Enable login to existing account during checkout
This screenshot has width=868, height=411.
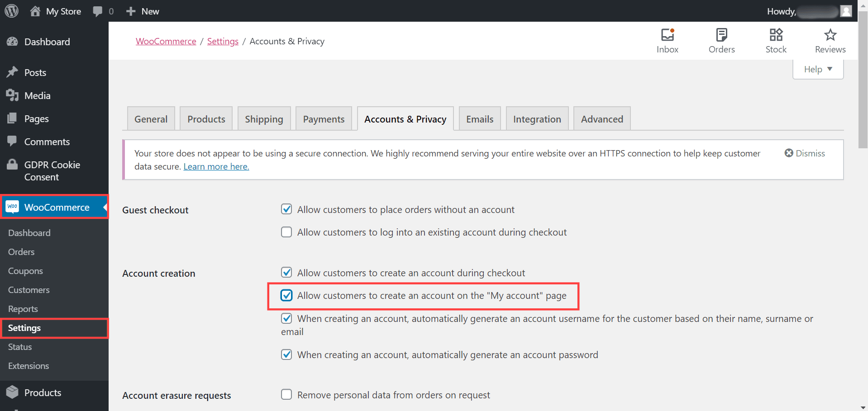point(286,232)
